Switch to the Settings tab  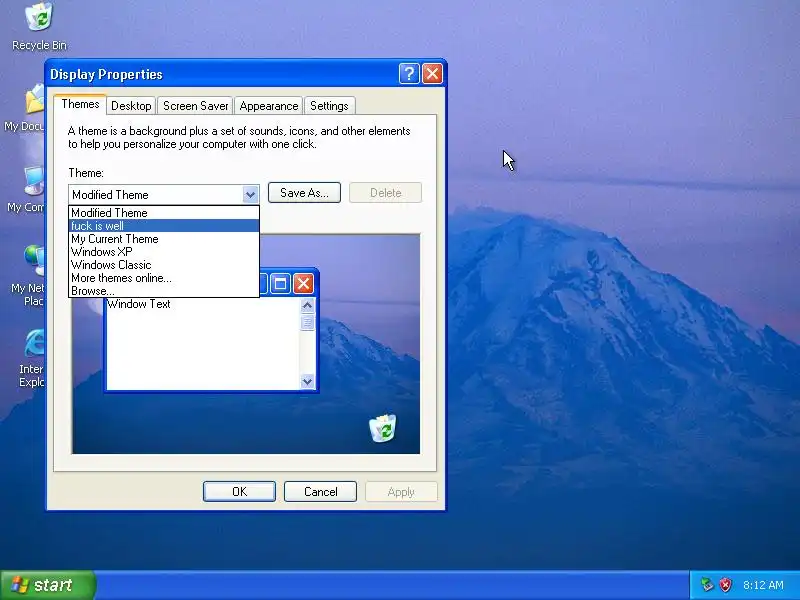329,106
